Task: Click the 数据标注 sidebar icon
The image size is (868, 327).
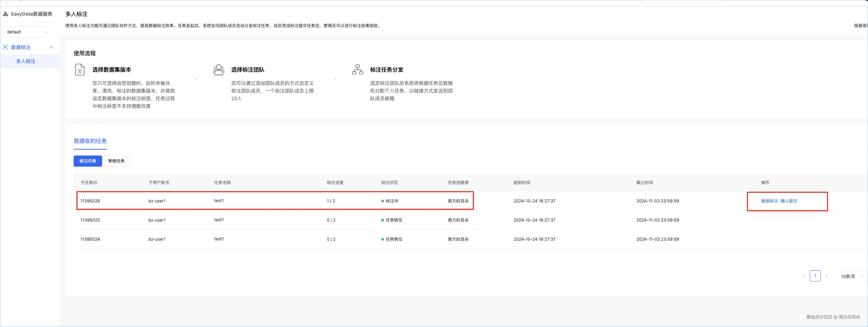Action: coord(5,47)
